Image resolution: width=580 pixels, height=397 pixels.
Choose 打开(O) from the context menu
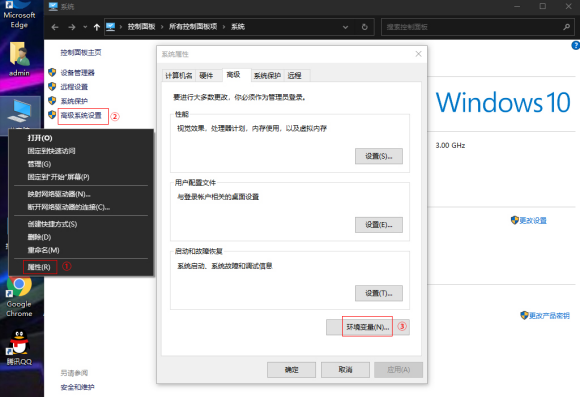pyautogui.click(x=81, y=138)
